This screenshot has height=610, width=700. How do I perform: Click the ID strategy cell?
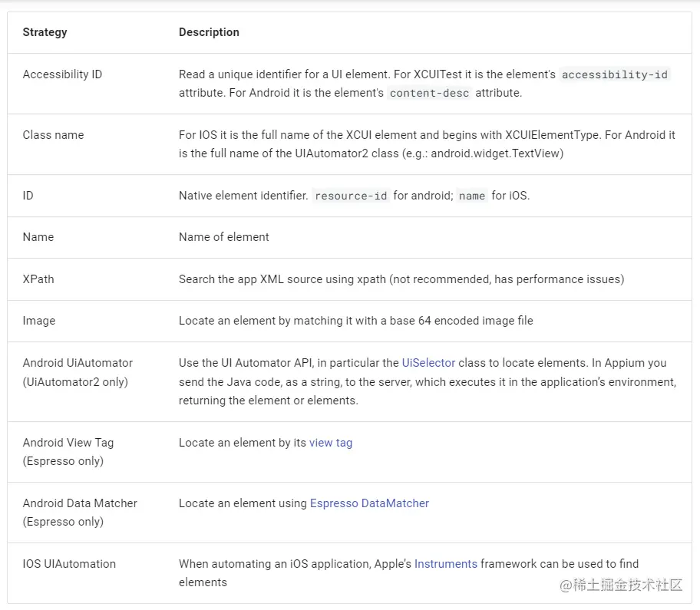28,196
